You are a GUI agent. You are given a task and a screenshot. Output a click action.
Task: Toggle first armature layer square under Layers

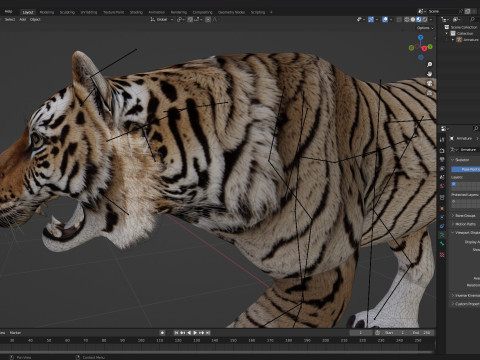click(453, 184)
